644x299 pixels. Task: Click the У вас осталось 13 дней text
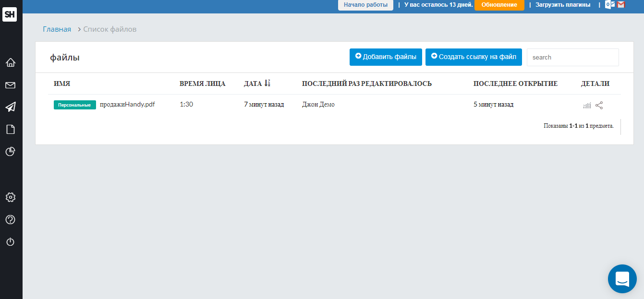tap(438, 5)
